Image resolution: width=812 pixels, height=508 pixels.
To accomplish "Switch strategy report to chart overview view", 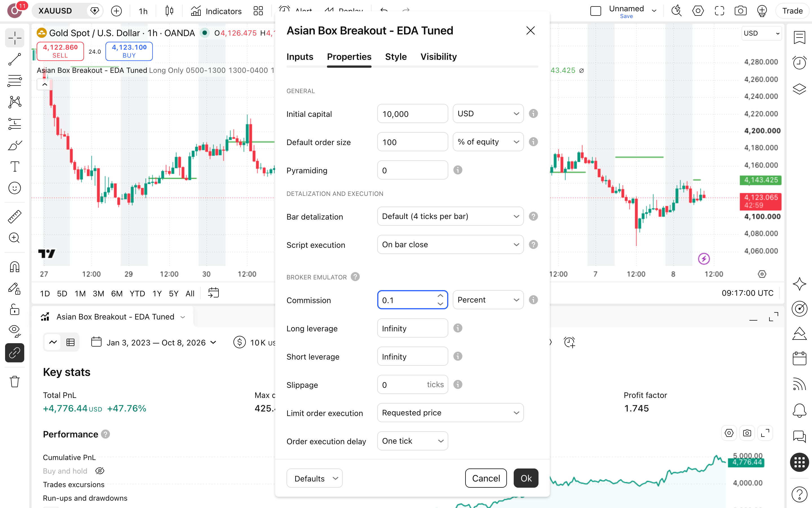I will (53, 342).
